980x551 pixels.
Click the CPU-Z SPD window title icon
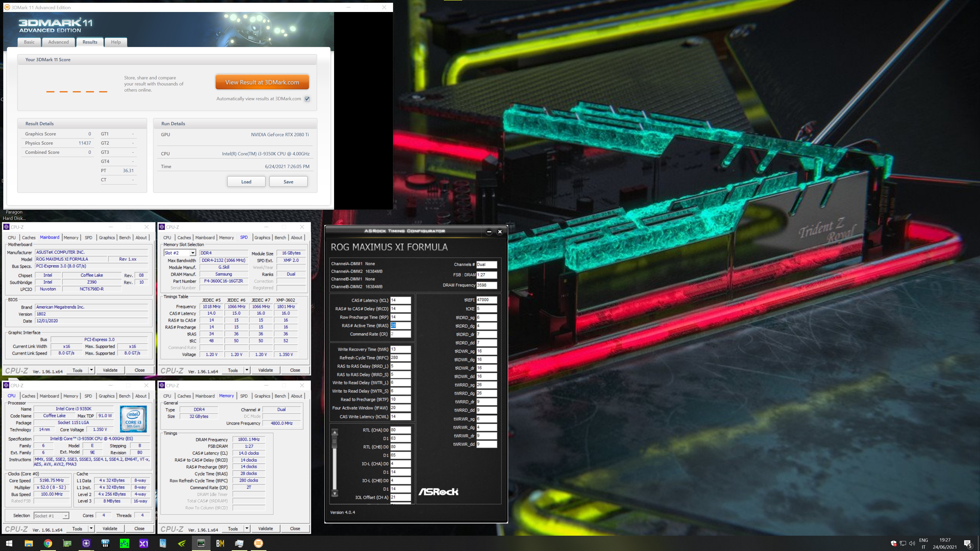162,227
